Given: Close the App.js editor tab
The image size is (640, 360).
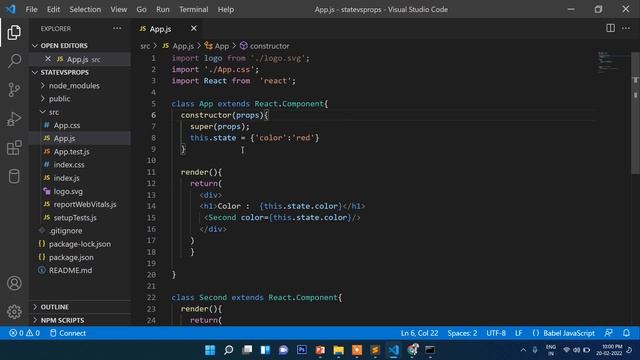Looking at the screenshot, I should 193,28.
